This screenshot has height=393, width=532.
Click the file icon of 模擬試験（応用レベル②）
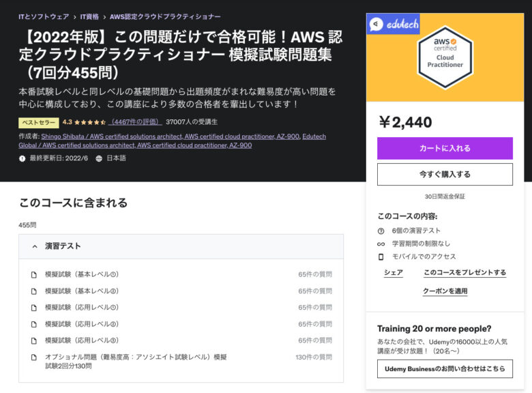click(x=33, y=324)
